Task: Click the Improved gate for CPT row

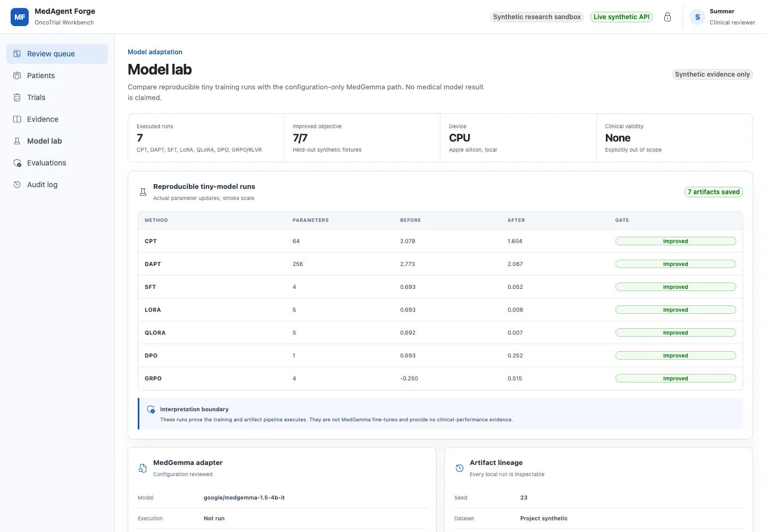Action: pos(676,241)
